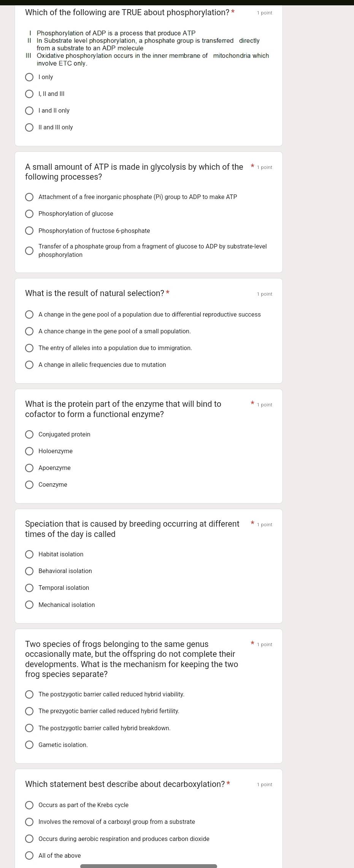Select 'I and II only' option
This screenshot has height=868, width=354.
click(x=29, y=111)
